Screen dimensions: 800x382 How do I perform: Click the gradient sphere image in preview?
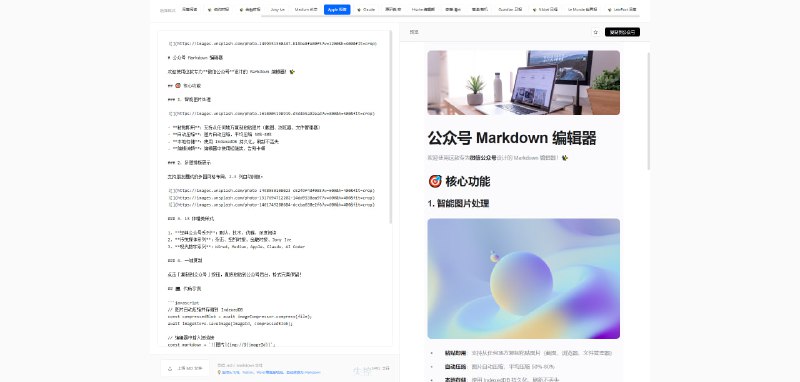point(523,278)
